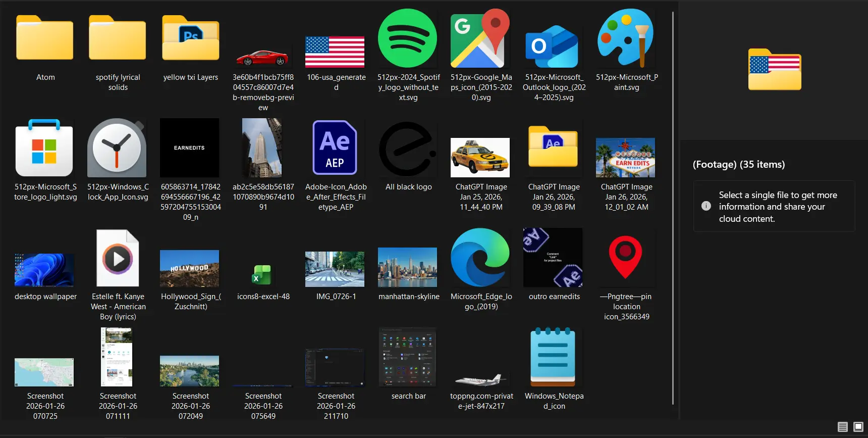Select the Microsoft Outlook logo file

[x=553, y=45]
